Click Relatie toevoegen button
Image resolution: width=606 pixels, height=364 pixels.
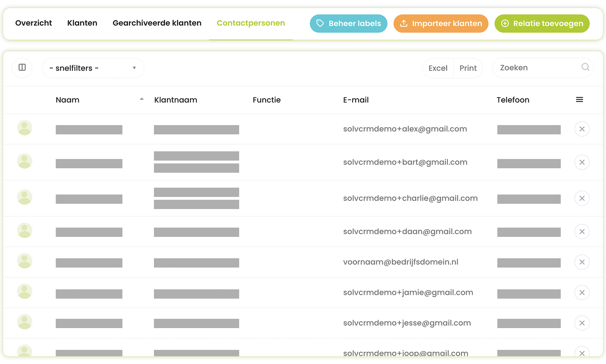(542, 23)
